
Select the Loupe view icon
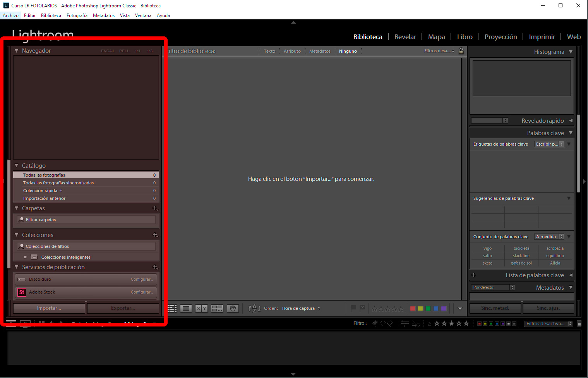[186, 308]
